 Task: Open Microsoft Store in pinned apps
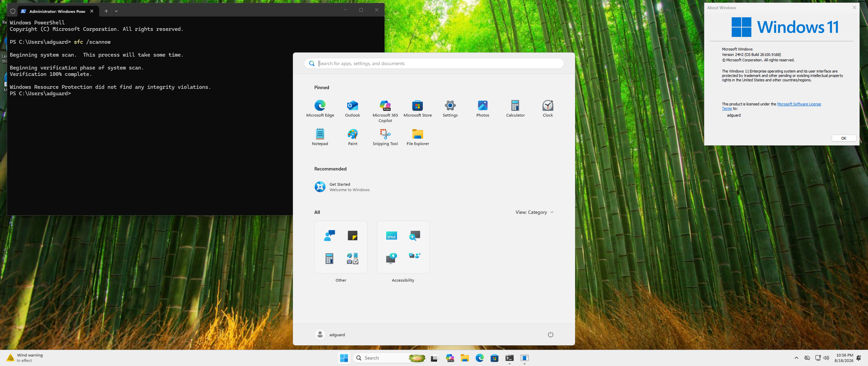[x=417, y=109]
